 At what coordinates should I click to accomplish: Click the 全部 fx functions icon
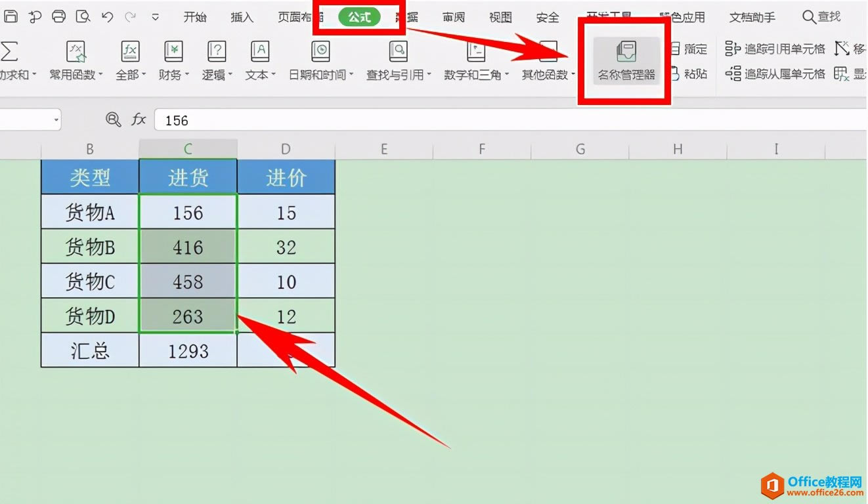point(130,51)
